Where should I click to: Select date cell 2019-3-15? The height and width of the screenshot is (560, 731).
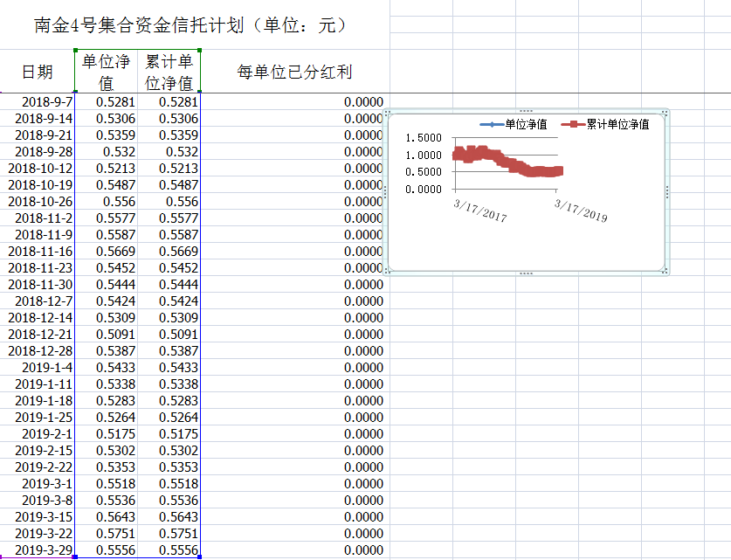38,516
